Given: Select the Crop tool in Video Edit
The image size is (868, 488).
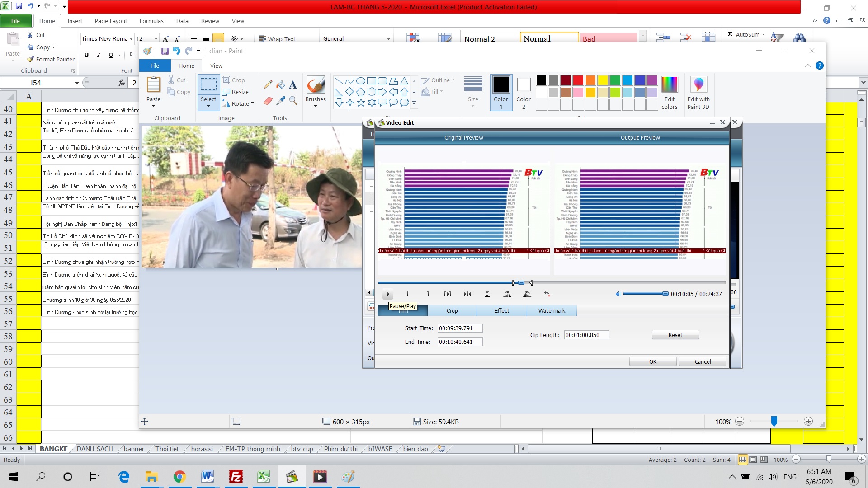Looking at the screenshot, I should 452,310.
